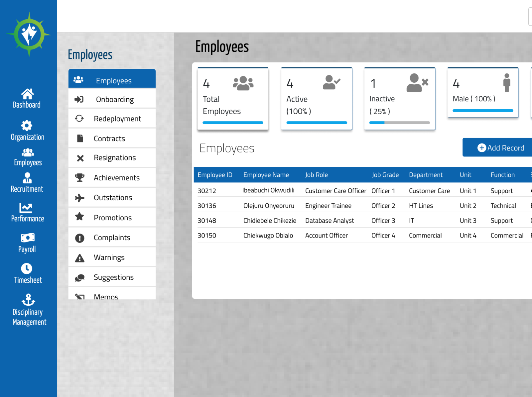Select the Promotions star icon
Viewport: 532px width, 397px height.
pos(79,217)
